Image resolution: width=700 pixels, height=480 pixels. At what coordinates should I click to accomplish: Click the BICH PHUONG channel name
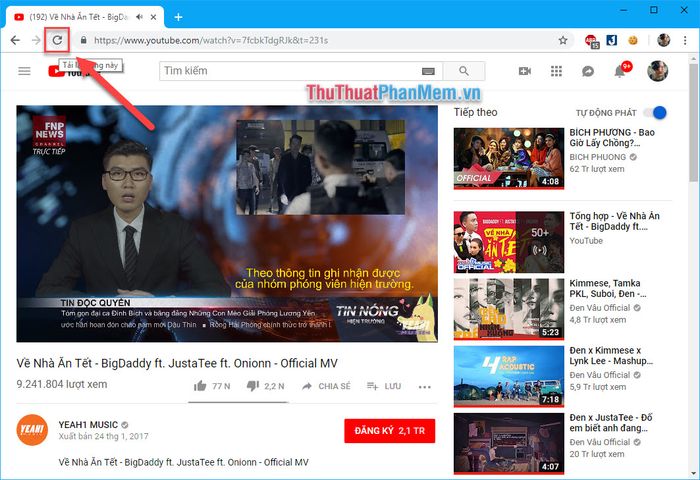tap(598, 157)
